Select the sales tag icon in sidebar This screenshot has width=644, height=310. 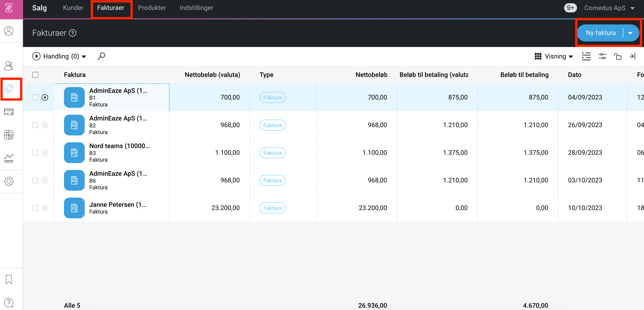[x=9, y=89]
